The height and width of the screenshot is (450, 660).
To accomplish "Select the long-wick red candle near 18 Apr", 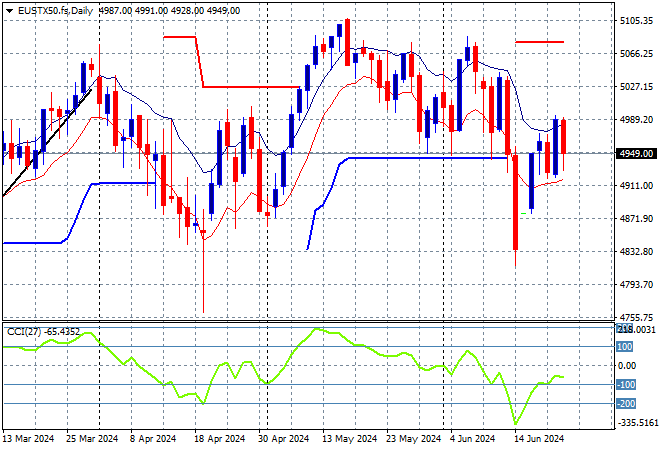I will 203,261.
